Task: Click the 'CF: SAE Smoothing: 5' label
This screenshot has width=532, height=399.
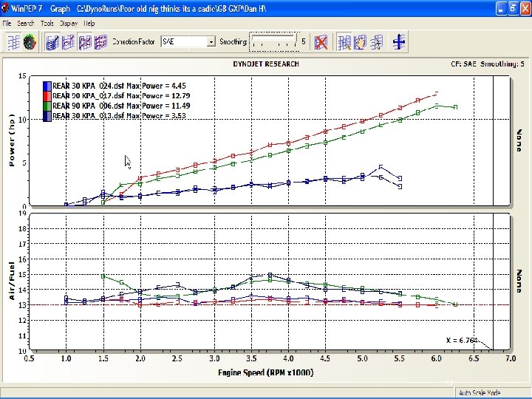Action: (x=487, y=64)
